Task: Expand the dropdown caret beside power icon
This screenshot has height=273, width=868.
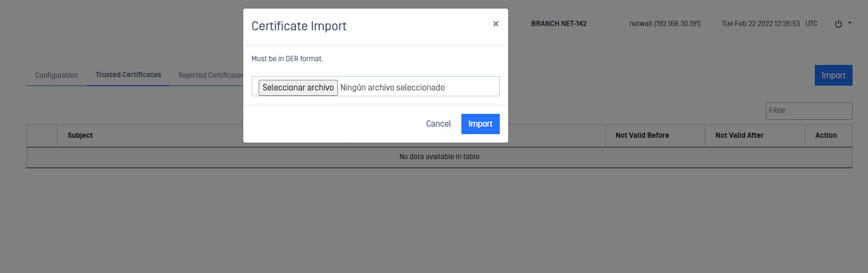Action: (850, 23)
